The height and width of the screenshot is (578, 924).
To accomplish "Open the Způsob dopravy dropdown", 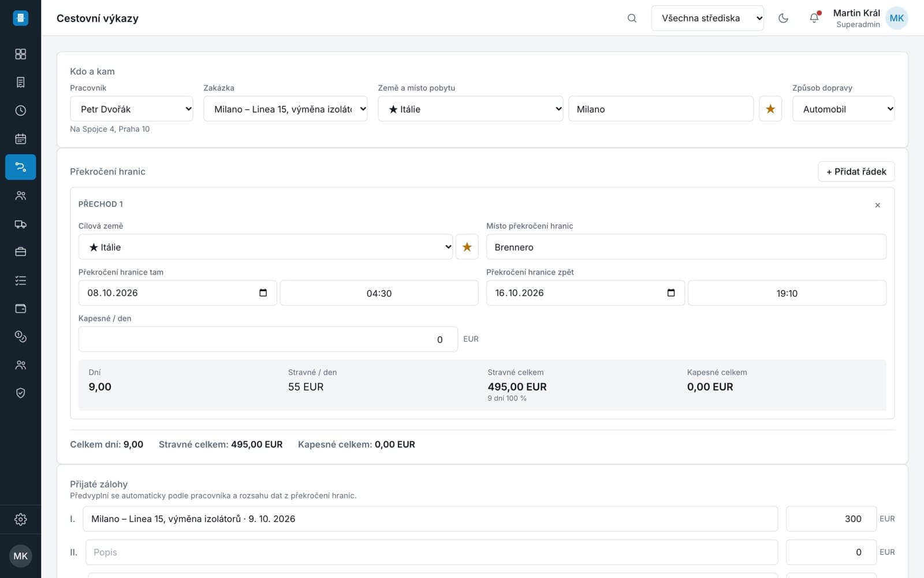I will click(843, 109).
